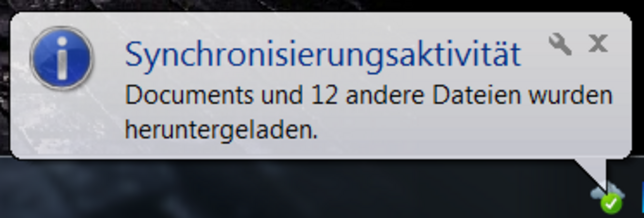The height and width of the screenshot is (218, 644).
Task: Click the word "und" in the message
Action: coord(282,95)
